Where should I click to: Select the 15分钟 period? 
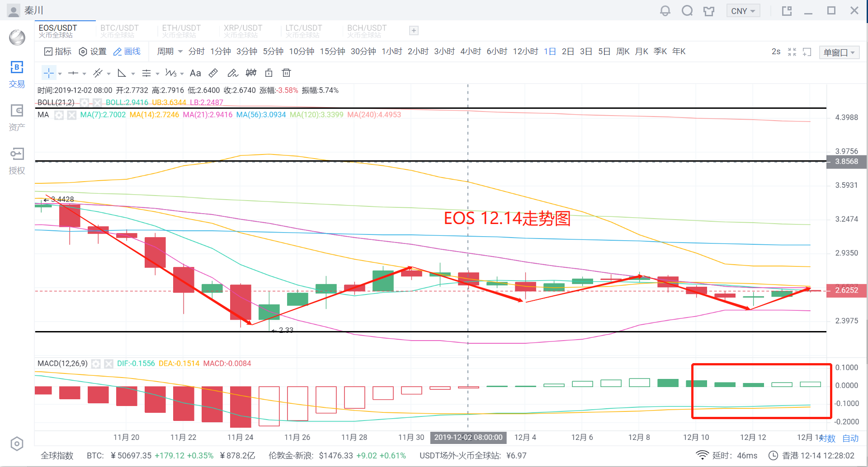pos(333,51)
